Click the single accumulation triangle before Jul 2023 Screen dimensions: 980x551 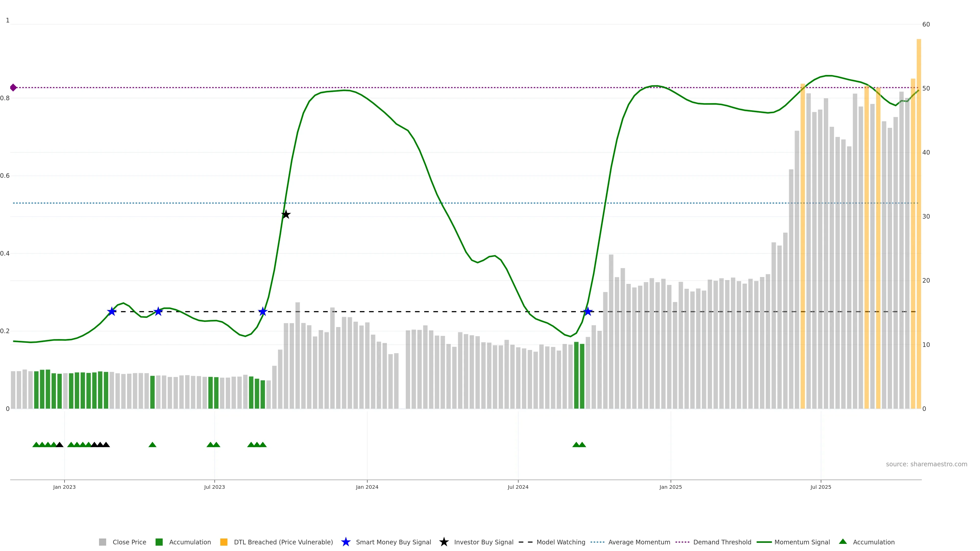click(152, 445)
